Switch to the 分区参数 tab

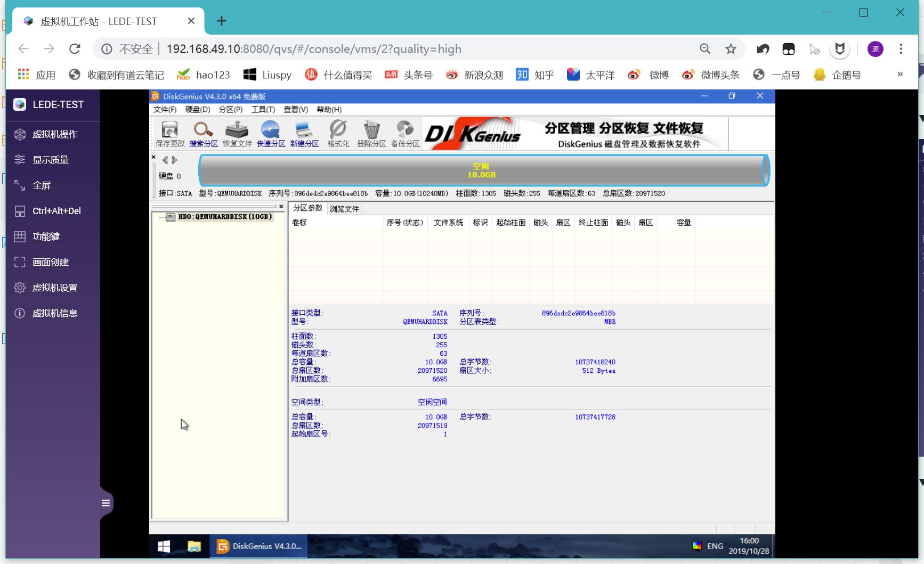[x=307, y=208]
